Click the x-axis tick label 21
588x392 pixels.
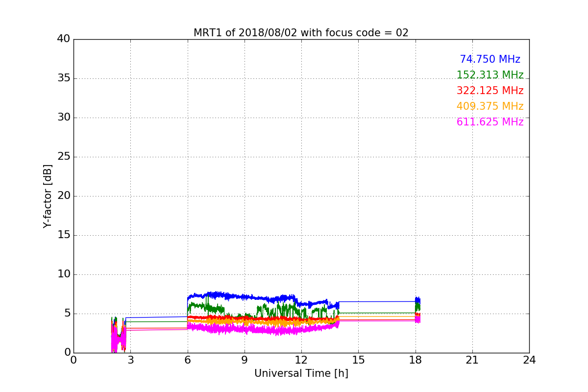472,360
